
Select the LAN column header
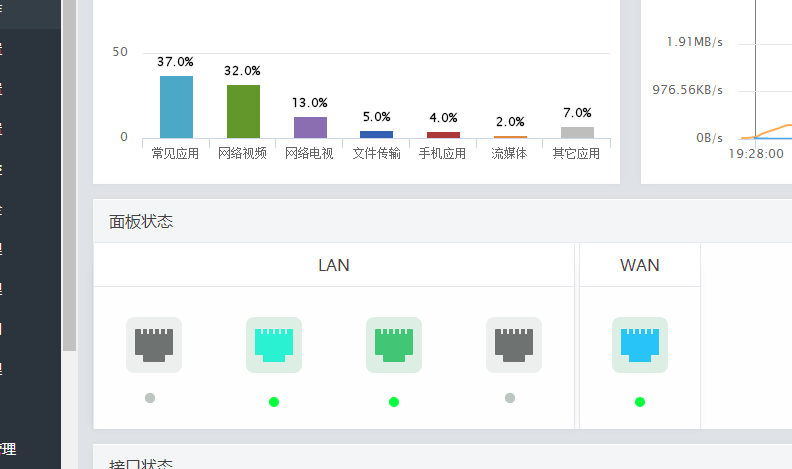click(334, 265)
